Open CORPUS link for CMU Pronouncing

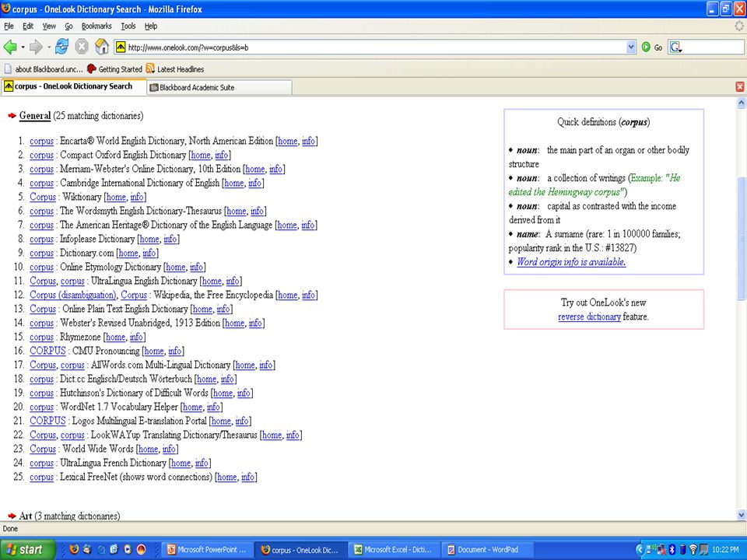click(x=47, y=351)
